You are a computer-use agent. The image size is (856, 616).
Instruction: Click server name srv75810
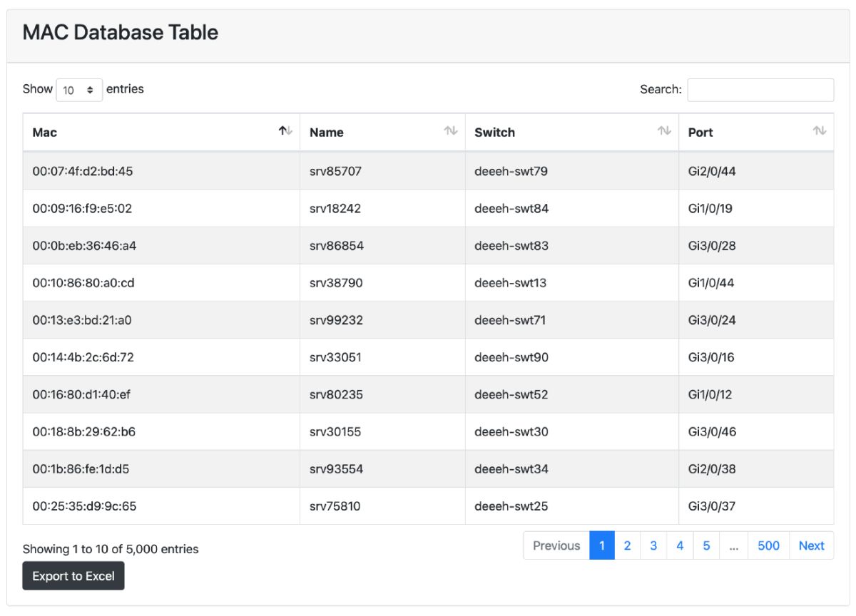click(x=335, y=506)
